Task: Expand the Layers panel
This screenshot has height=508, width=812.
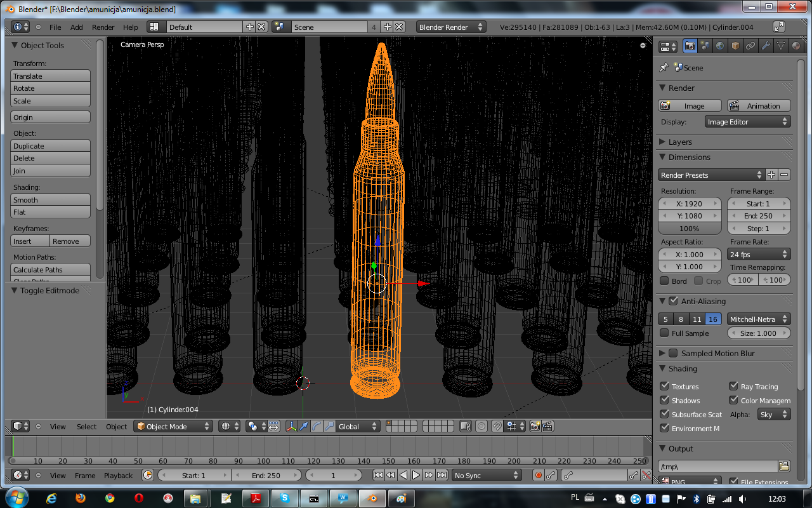Action: point(680,142)
